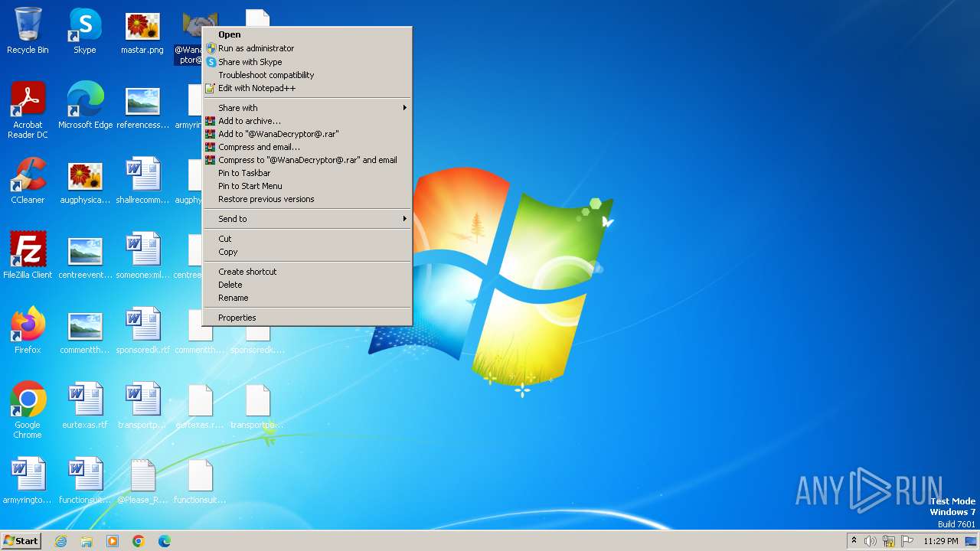Viewport: 980px width, 551px height.
Task: Select the someonexml... Word document
Action: (x=142, y=256)
